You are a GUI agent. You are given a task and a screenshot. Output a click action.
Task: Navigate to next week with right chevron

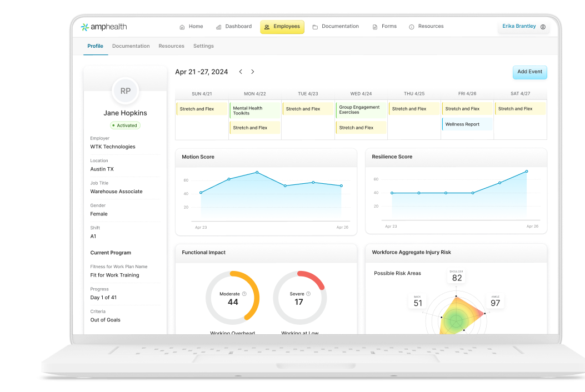[253, 72]
